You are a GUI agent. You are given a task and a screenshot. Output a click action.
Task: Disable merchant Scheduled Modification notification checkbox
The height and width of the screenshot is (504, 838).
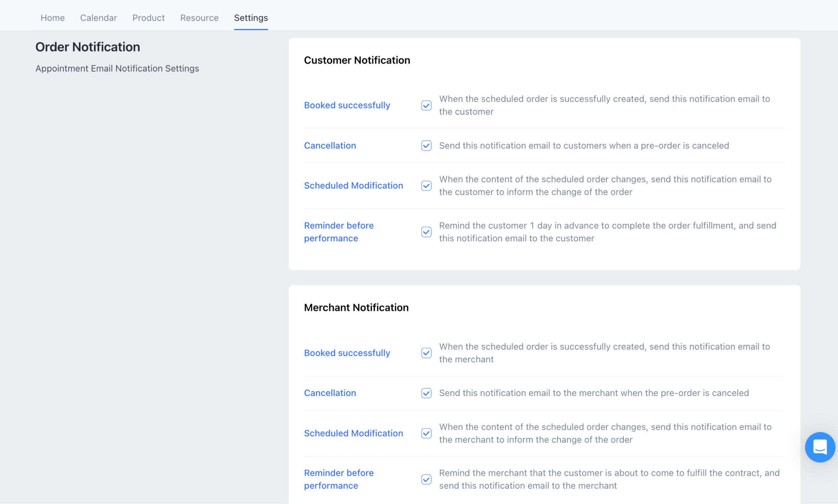click(x=426, y=433)
